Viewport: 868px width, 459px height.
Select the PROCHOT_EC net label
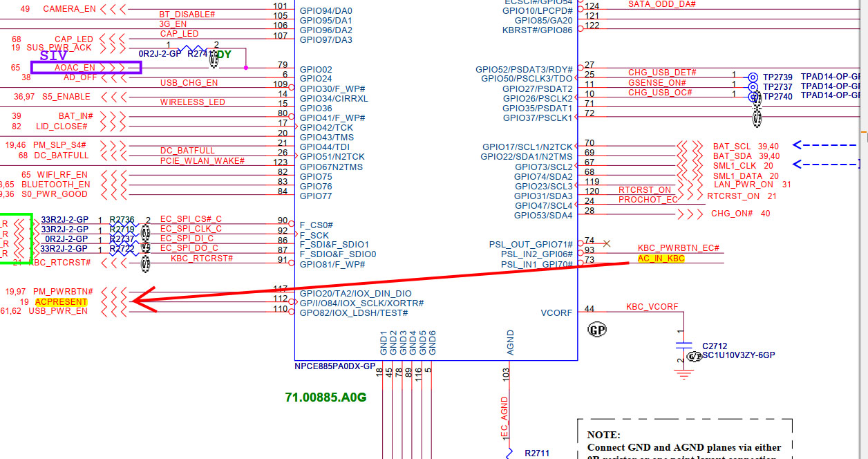pyautogui.click(x=648, y=200)
